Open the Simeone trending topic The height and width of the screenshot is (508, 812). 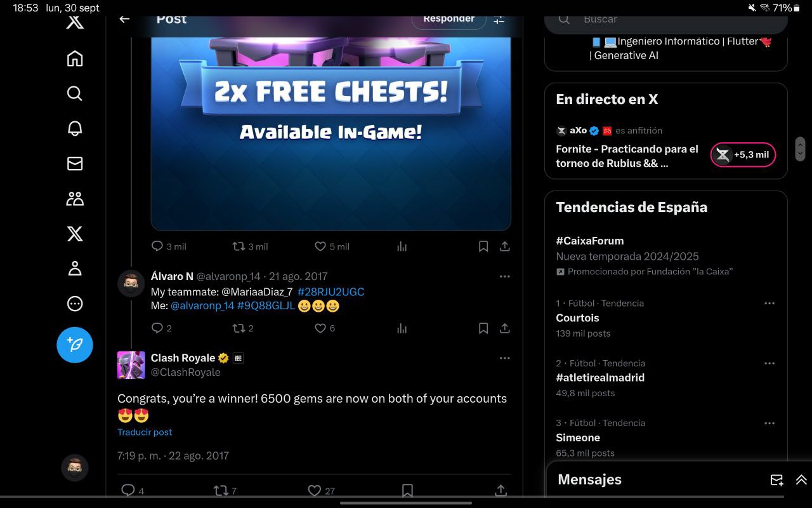point(578,438)
